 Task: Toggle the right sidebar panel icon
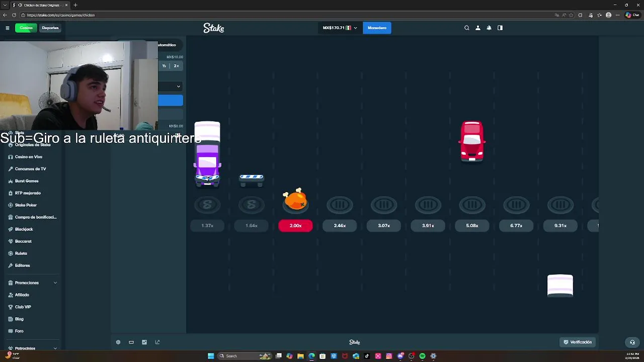point(500,28)
